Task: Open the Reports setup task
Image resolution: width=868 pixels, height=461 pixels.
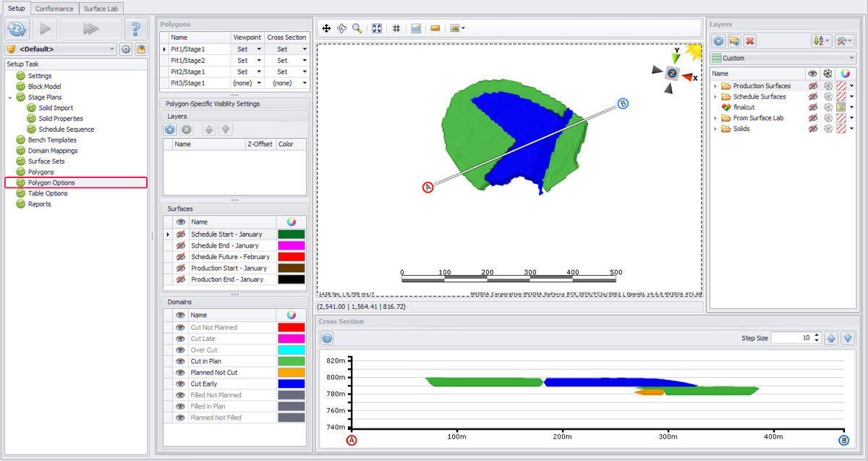Action: pyautogui.click(x=39, y=204)
